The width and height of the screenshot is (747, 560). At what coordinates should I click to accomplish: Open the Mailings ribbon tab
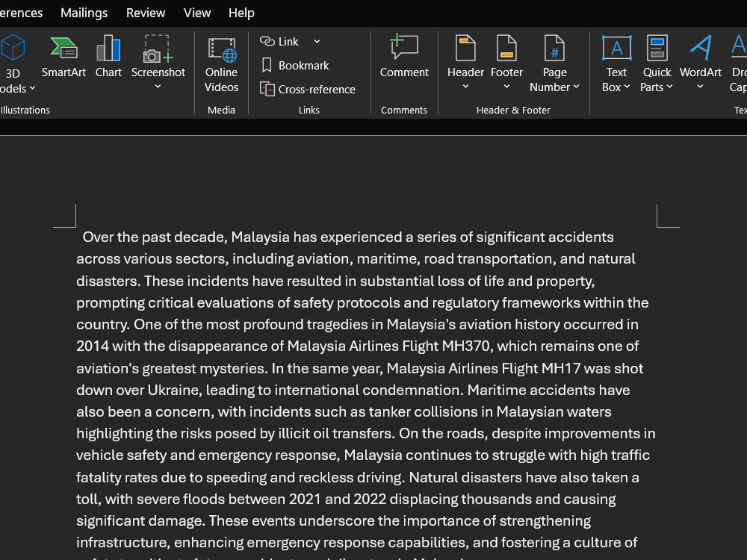84,13
